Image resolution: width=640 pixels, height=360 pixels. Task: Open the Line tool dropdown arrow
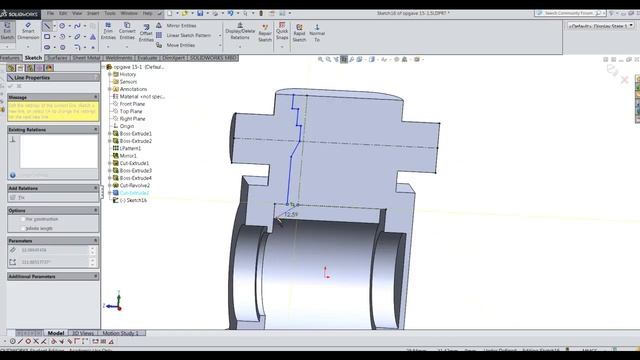coord(55,26)
